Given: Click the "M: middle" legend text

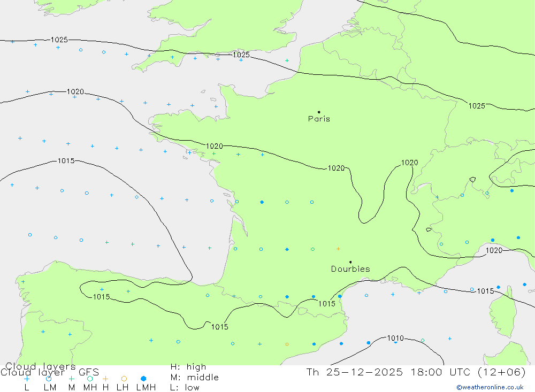Looking at the screenshot, I should 195,378.
